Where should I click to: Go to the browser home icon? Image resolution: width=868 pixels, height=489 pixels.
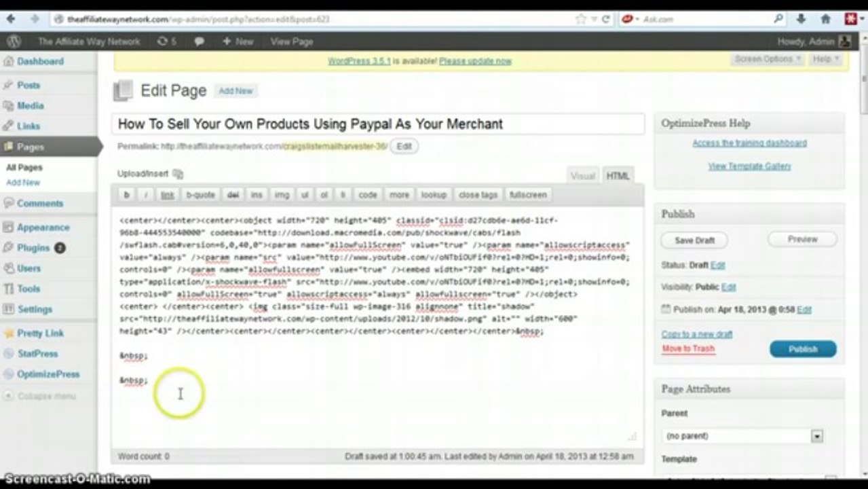point(826,19)
